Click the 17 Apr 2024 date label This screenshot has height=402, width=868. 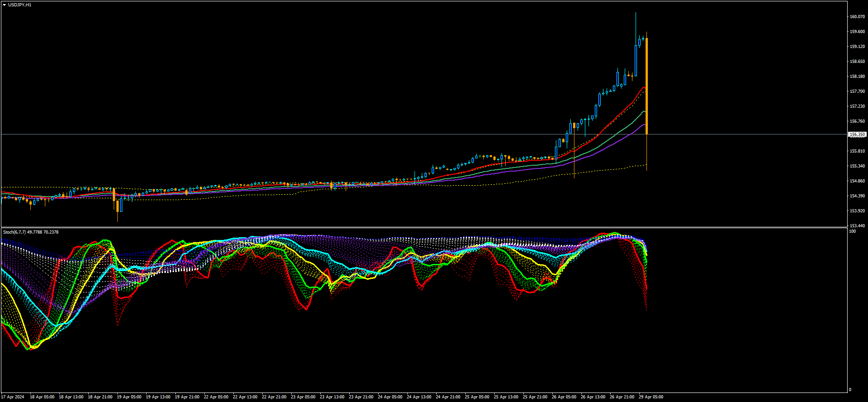[13, 397]
